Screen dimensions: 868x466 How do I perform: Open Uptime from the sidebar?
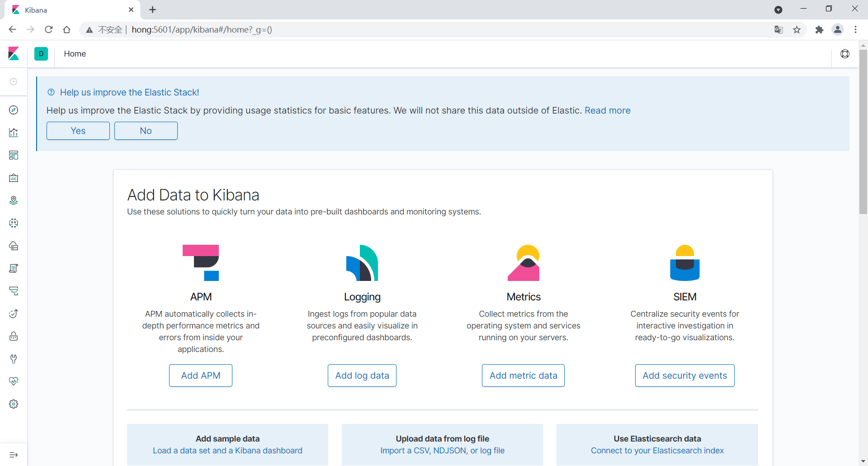coord(14,314)
